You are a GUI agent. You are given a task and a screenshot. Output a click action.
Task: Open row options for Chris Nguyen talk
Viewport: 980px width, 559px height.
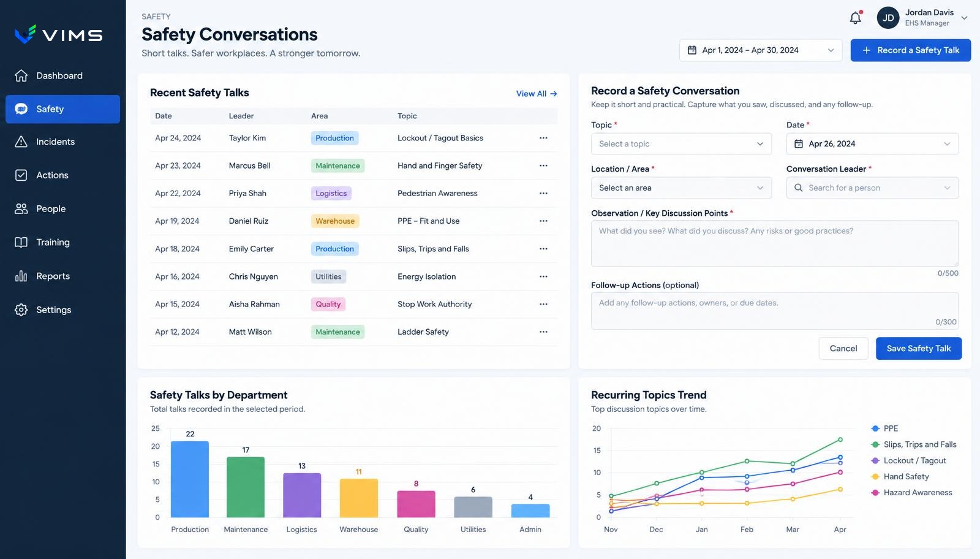tap(543, 276)
